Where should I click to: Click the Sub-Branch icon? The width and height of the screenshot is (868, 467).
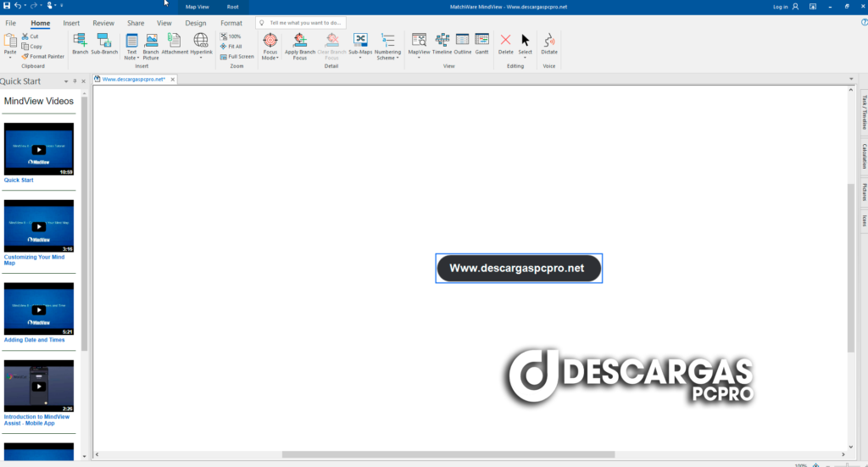(x=104, y=43)
